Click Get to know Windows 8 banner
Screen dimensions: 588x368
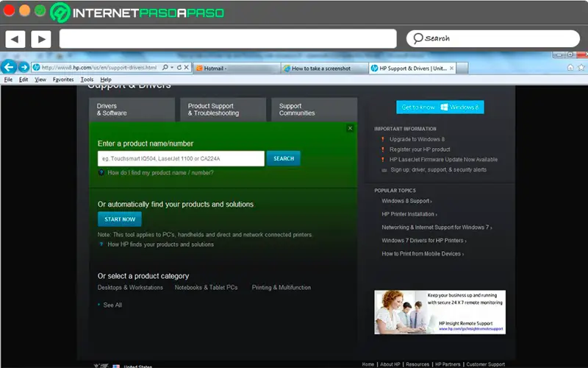coord(440,107)
